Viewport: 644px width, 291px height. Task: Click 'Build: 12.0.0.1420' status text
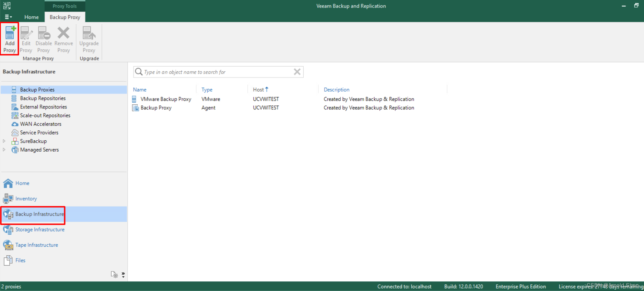464,287
